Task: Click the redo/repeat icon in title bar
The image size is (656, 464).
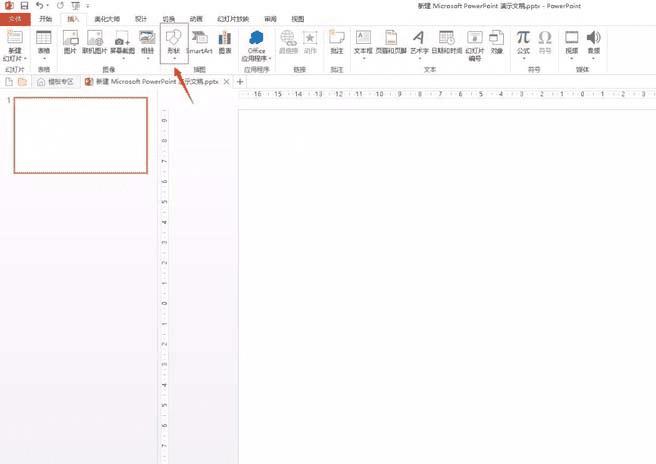Action: pyautogui.click(x=60, y=5)
